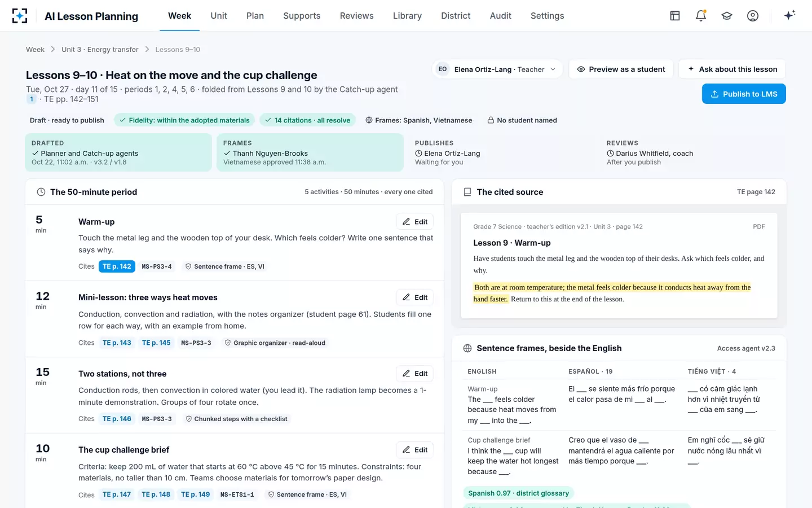Image resolution: width=812 pixels, height=508 pixels.
Task: Switch to the Week tab
Action: pyautogui.click(x=179, y=16)
